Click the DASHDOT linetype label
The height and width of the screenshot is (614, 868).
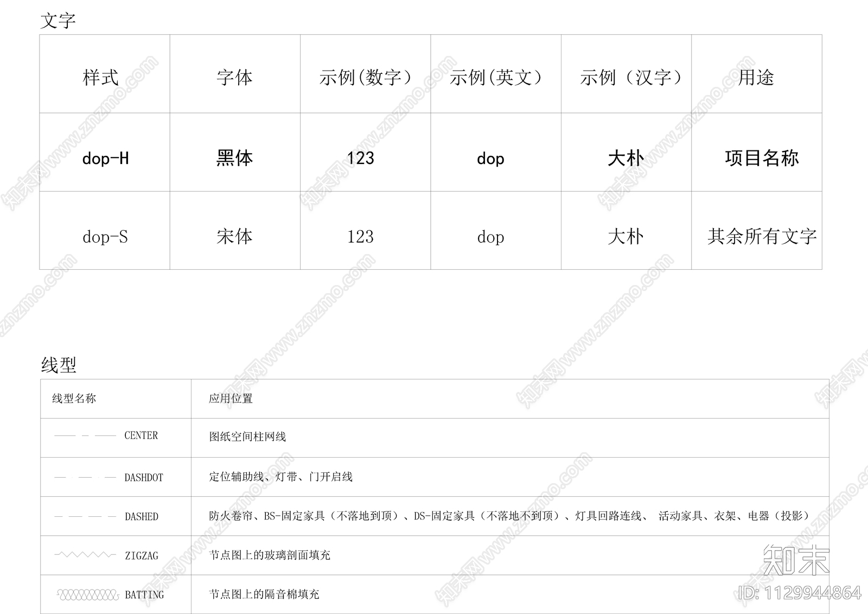(144, 478)
